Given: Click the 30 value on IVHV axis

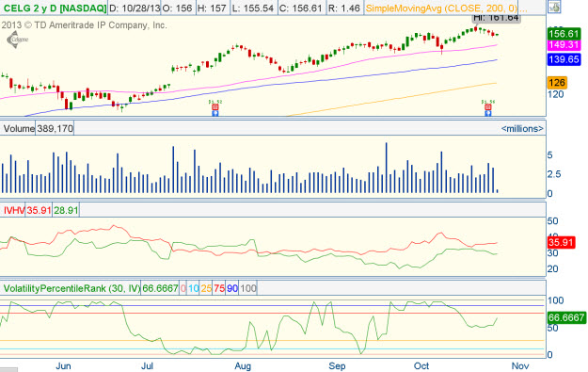Looking at the screenshot, I should coord(553,253).
